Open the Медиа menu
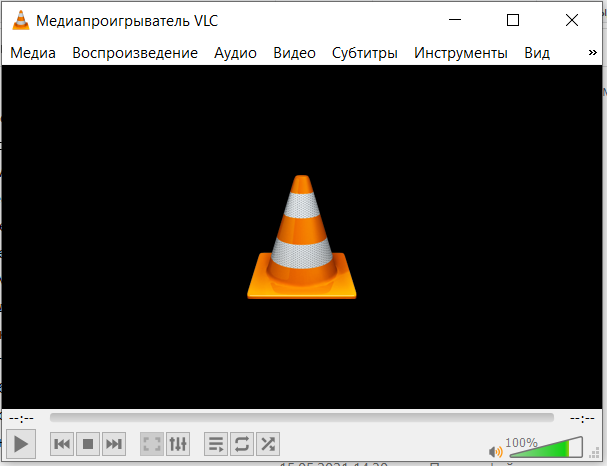This screenshot has width=607, height=466. 33,53
